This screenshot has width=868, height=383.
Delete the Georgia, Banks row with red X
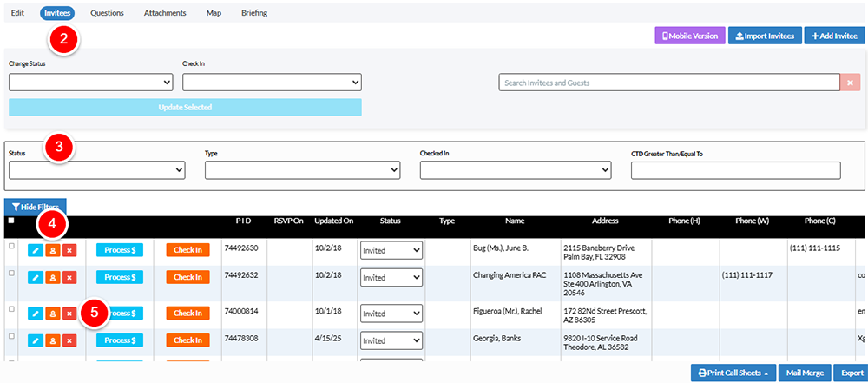69,340
